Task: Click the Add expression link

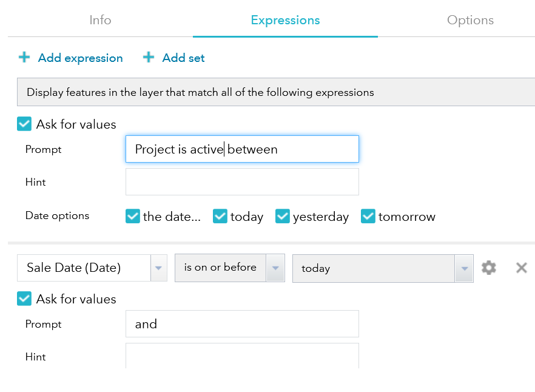Action: click(80, 58)
